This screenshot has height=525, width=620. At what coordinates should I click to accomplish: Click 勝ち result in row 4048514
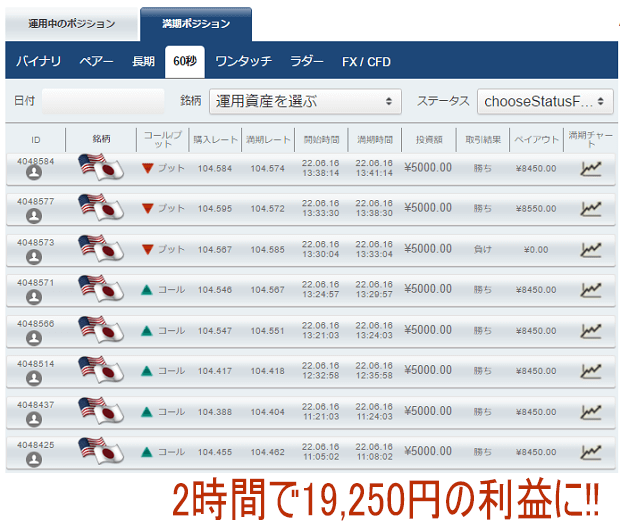[x=482, y=371]
